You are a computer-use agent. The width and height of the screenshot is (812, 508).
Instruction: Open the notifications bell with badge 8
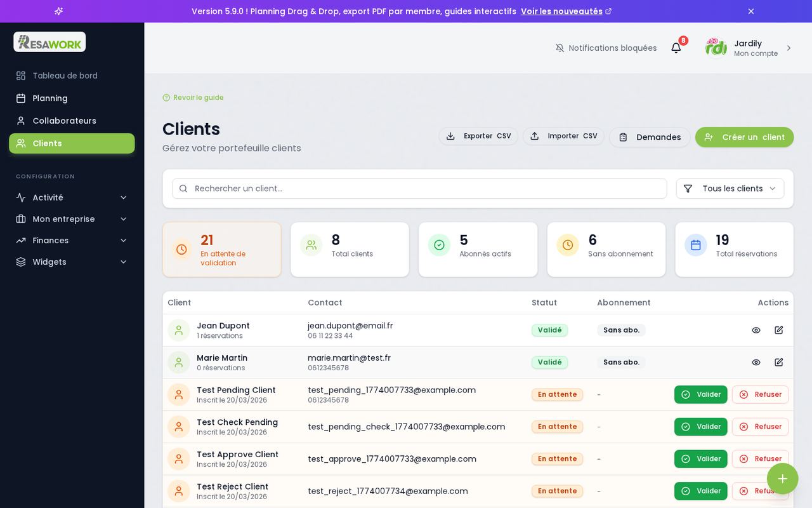[676, 48]
